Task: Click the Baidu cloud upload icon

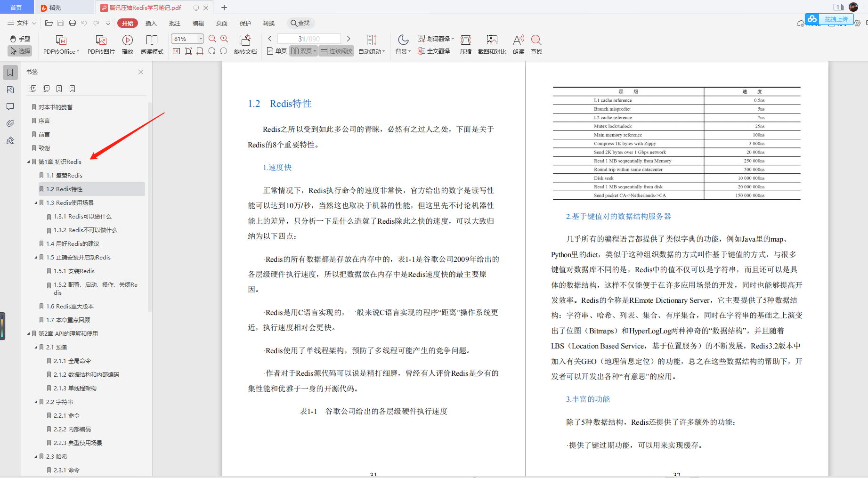Action: pyautogui.click(x=812, y=19)
